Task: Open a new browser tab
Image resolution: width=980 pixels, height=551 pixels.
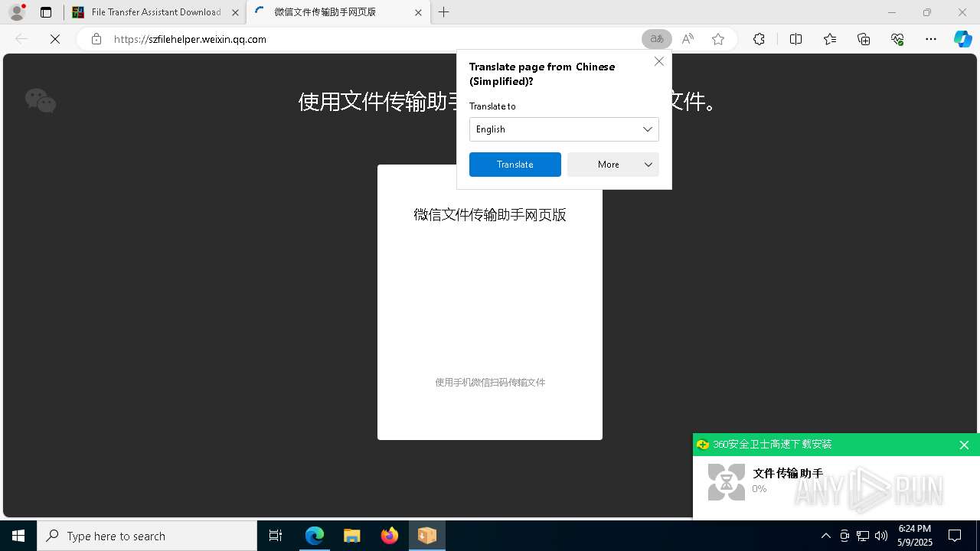Action: (x=444, y=12)
